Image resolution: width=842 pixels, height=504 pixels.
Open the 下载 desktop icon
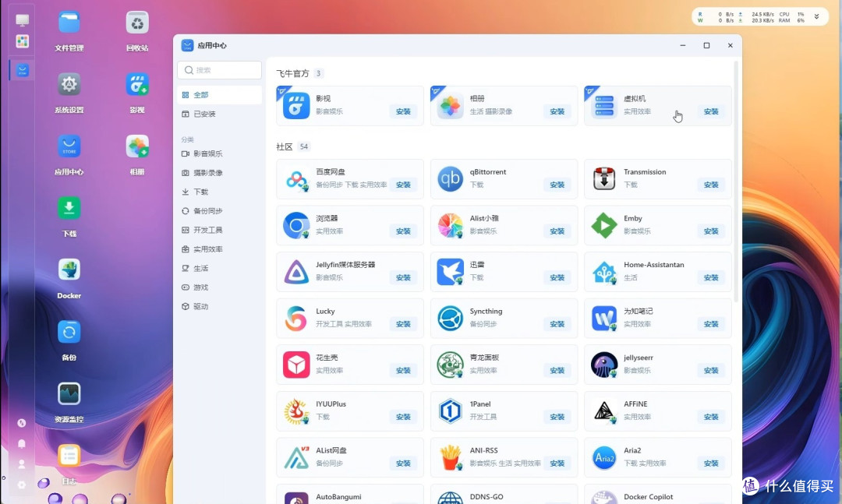[x=69, y=208]
